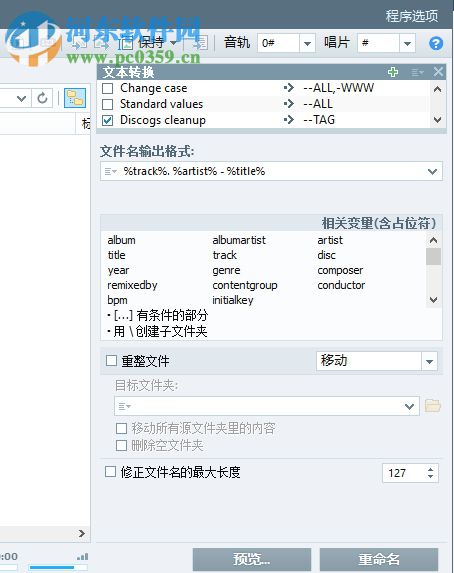Insert the year variable

tap(118, 270)
